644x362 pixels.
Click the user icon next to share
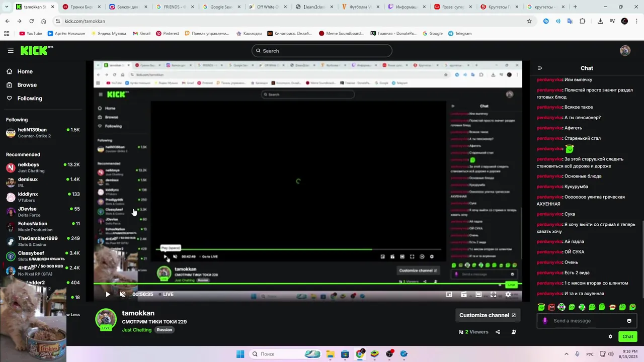pyautogui.click(x=514, y=332)
